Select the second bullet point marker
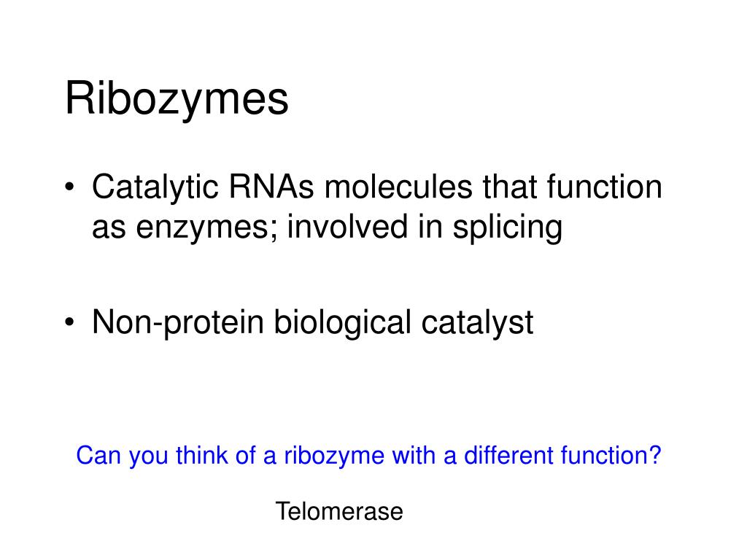 [x=69, y=322]
